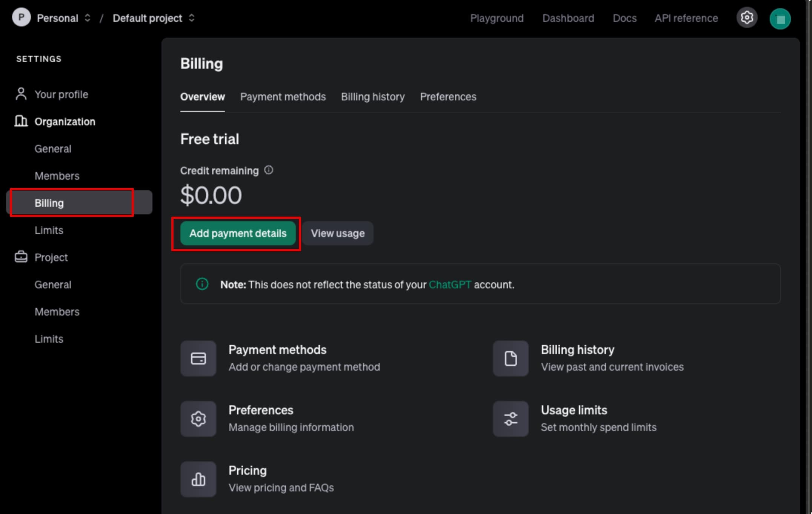Viewport: 812px width, 514px height.
Task: Open Limits under Organization
Action: click(x=49, y=230)
